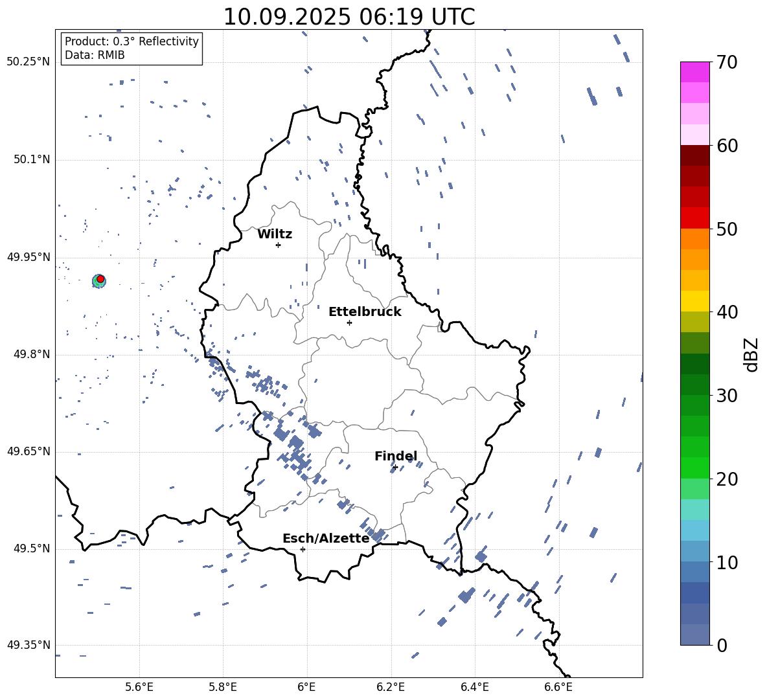This screenshot has height=700, width=767.
Task: Select the Findel city label
Action: pos(396,456)
